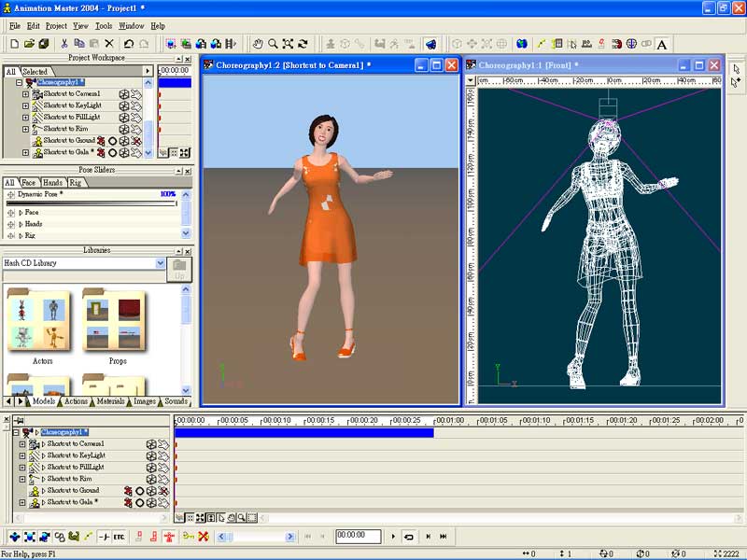Click the hand icon below the timeline

232,517
